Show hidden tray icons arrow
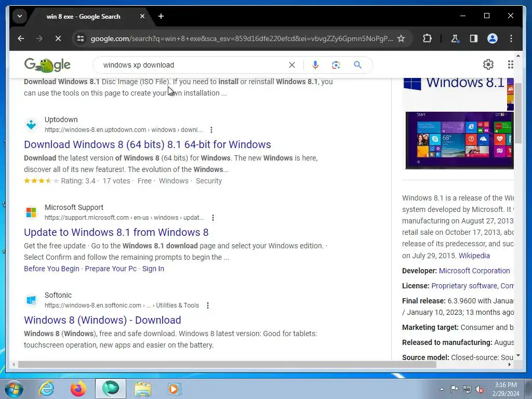This screenshot has width=532, height=399. click(442, 389)
